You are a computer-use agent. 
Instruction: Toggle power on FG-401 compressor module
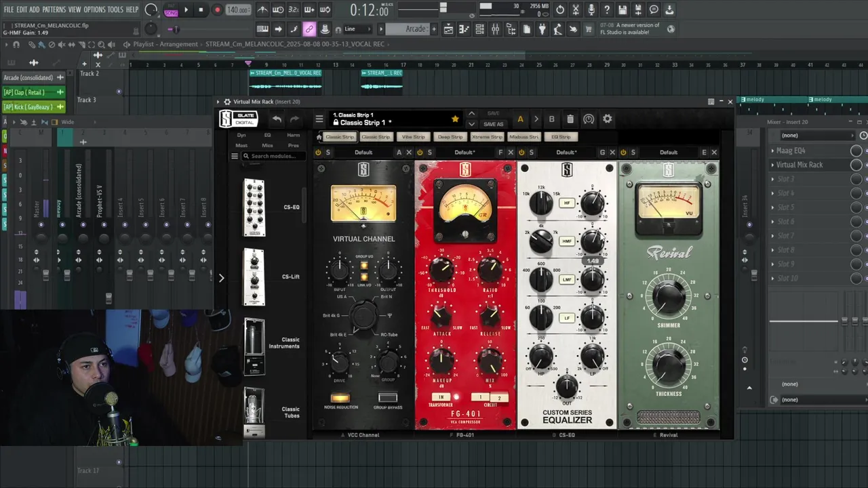tap(420, 152)
